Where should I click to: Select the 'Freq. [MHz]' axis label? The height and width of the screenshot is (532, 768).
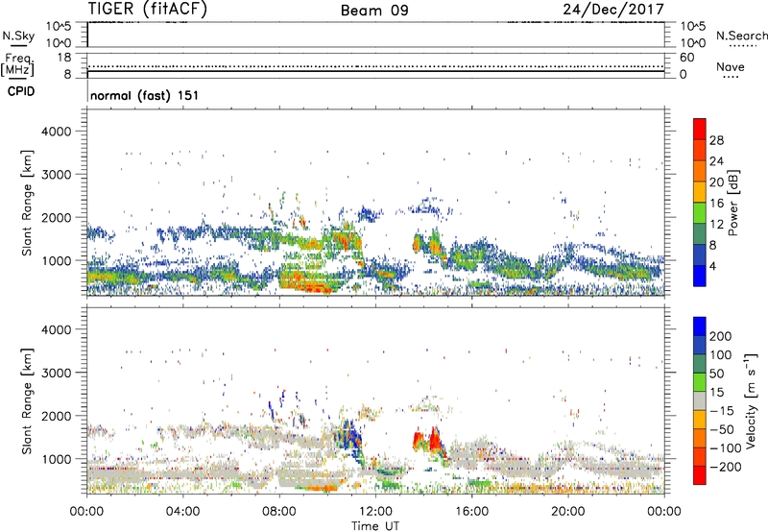point(17,64)
